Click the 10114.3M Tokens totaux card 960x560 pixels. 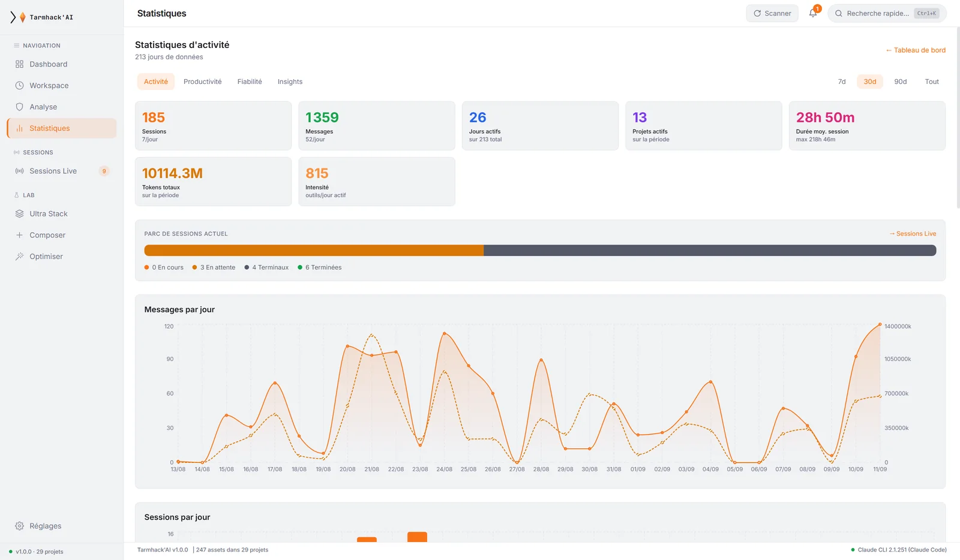213,182
